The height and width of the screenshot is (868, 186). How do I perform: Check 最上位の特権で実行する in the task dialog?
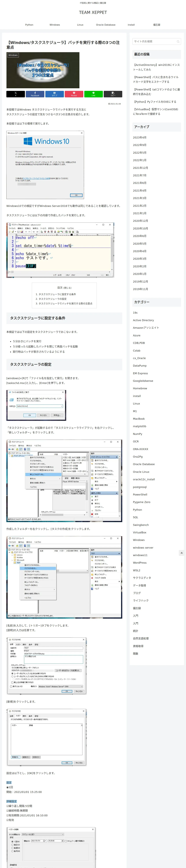12,682
